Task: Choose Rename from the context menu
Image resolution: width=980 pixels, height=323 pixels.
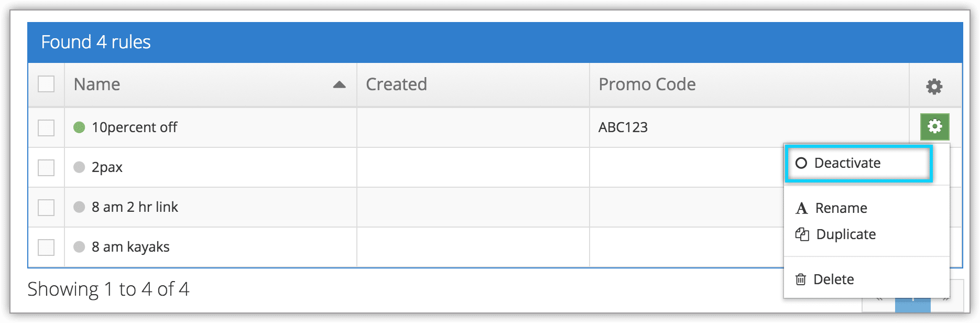Action: (x=841, y=208)
